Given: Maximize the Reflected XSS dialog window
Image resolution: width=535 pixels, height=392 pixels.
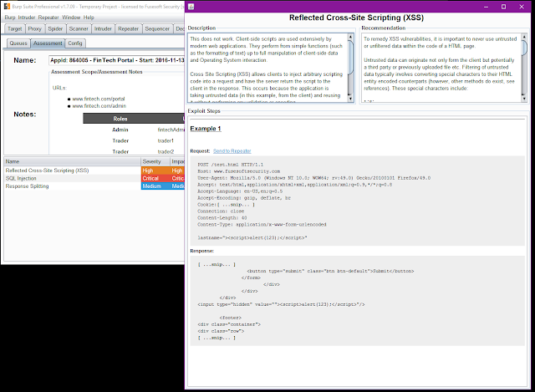Looking at the screenshot, I should [x=503, y=7].
